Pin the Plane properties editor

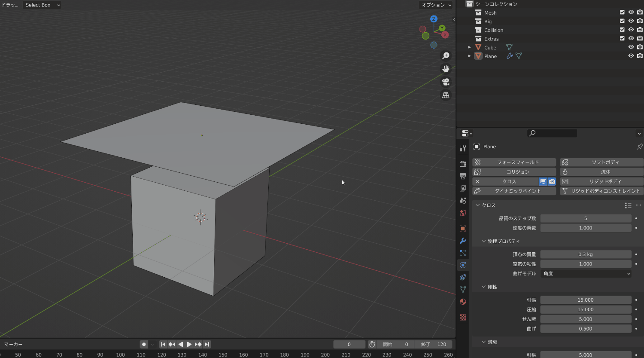pos(639,147)
